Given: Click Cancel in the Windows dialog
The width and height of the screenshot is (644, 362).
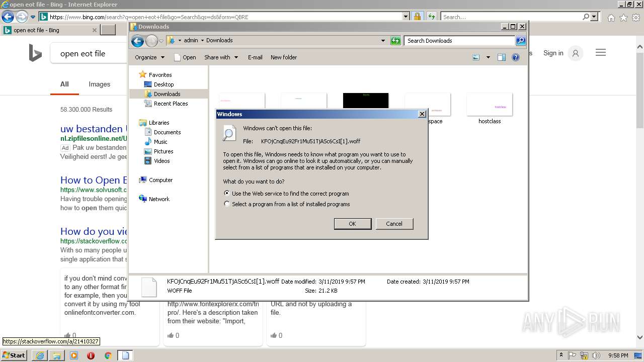Looking at the screenshot, I should 394,224.
